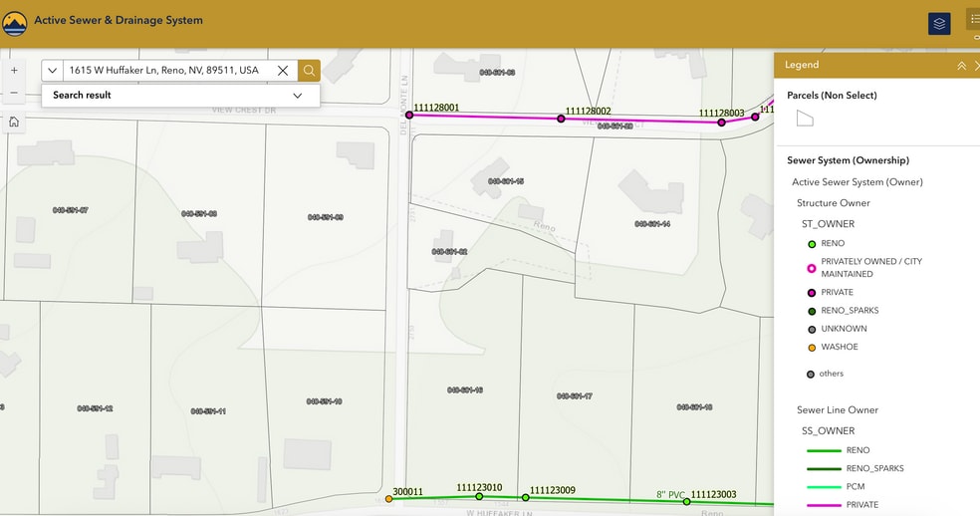Click parcel label 040-601-14
This screenshot has width=980, height=516.
[652, 224]
